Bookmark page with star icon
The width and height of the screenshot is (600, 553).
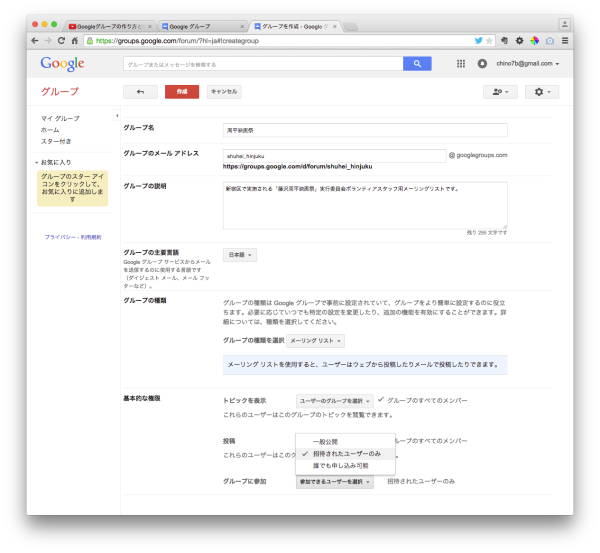489,41
